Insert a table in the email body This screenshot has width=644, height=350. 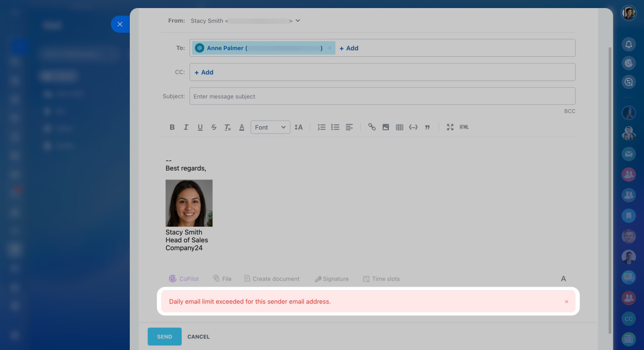(399, 127)
